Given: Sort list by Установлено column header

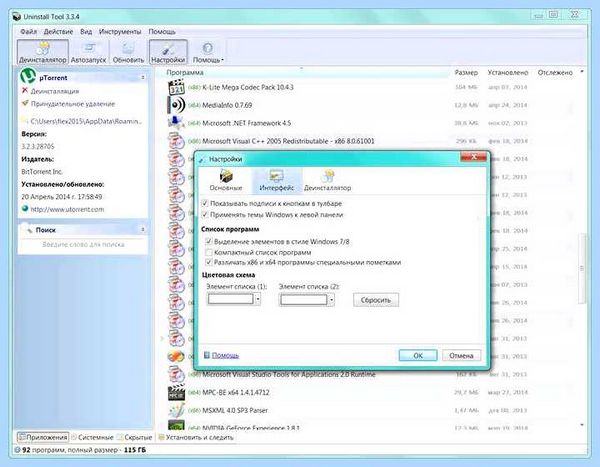Looking at the screenshot, I should 507,72.
